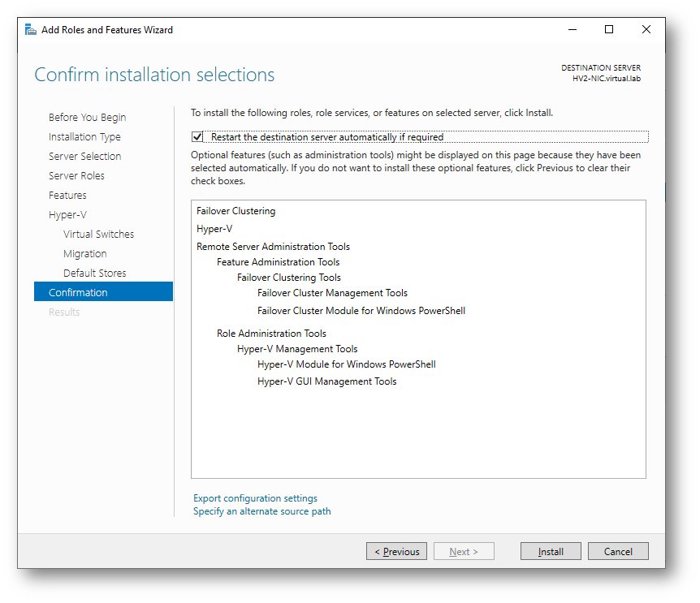Close the Add Roles and Features Wizard
The width and height of the screenshot is (700, 603).
click(646, 29)
